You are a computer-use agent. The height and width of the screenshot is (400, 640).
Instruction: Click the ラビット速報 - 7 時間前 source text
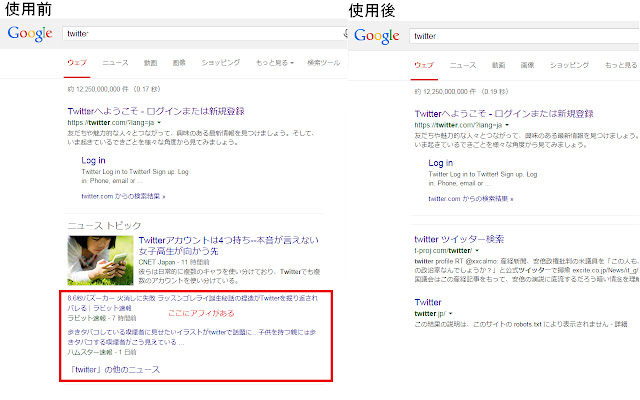point(102,318)
